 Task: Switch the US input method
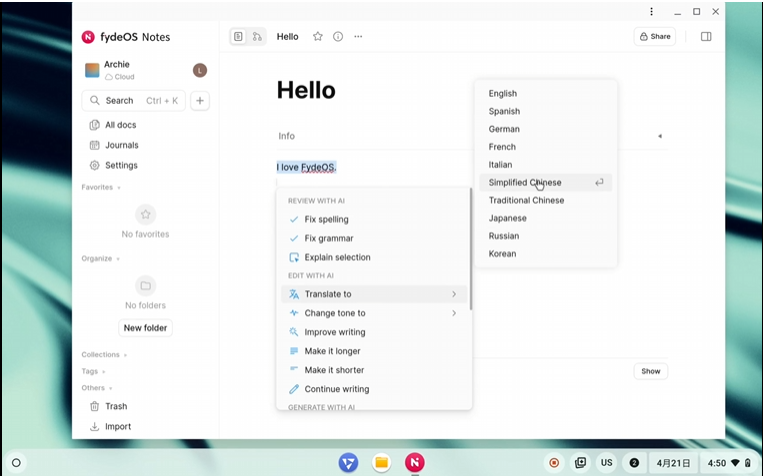pyautogui.click(x=606, y=463)
